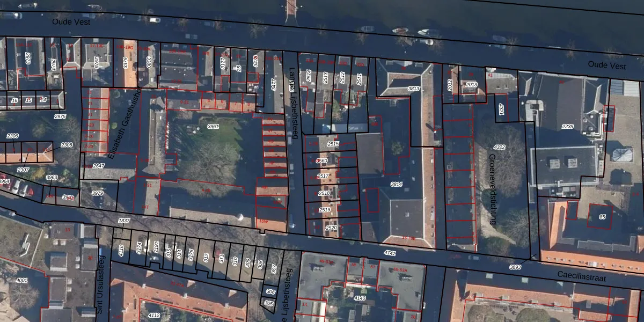Select parcel number 3979

(x=97, y=193)
